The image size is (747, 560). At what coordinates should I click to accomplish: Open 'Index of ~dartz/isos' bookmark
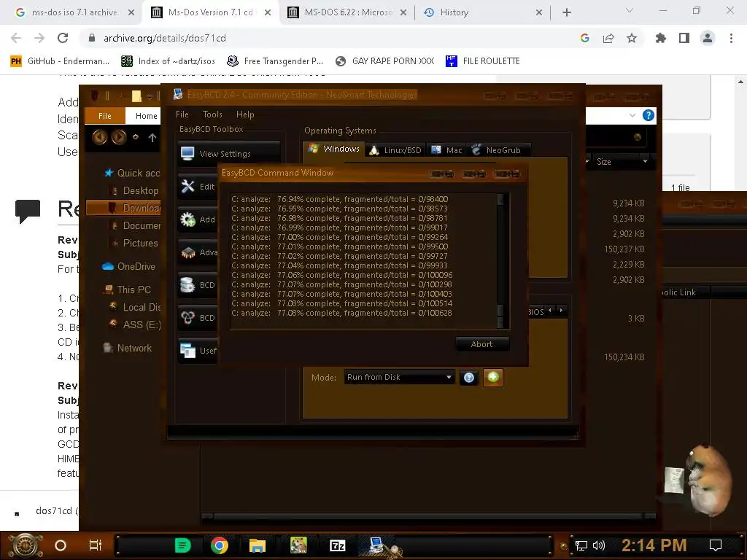169,61
